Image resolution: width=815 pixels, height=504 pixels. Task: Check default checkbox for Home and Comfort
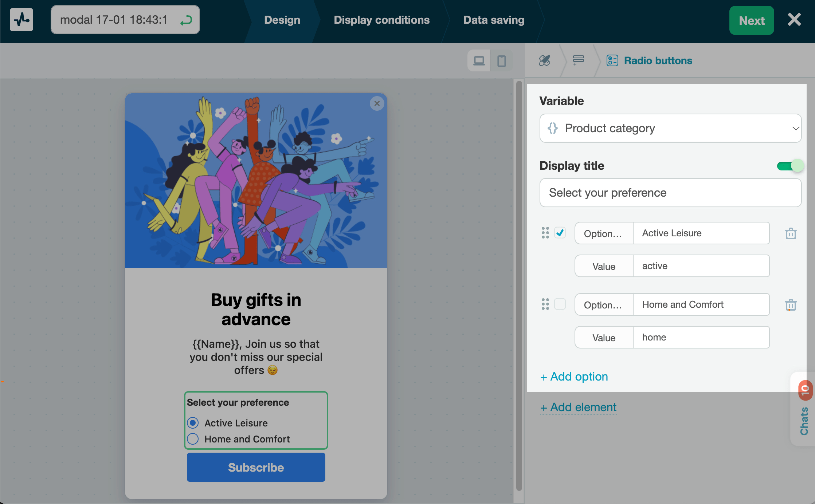tap(560, 304)
